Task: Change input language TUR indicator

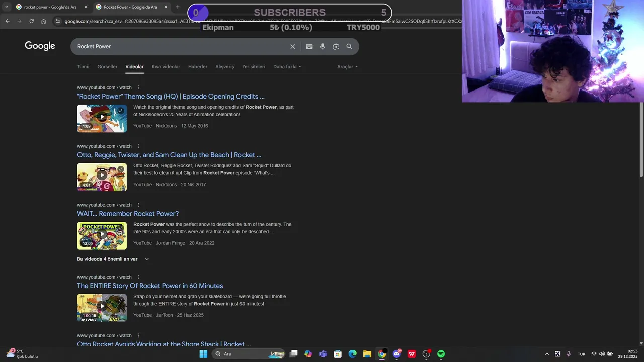Action: (x=581, y=354)
